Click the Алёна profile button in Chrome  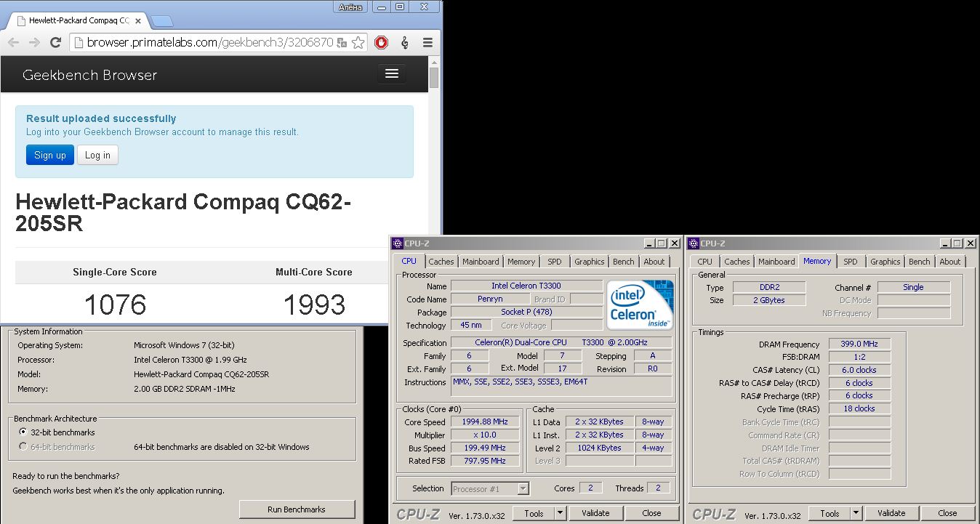[x=352, y=7]
